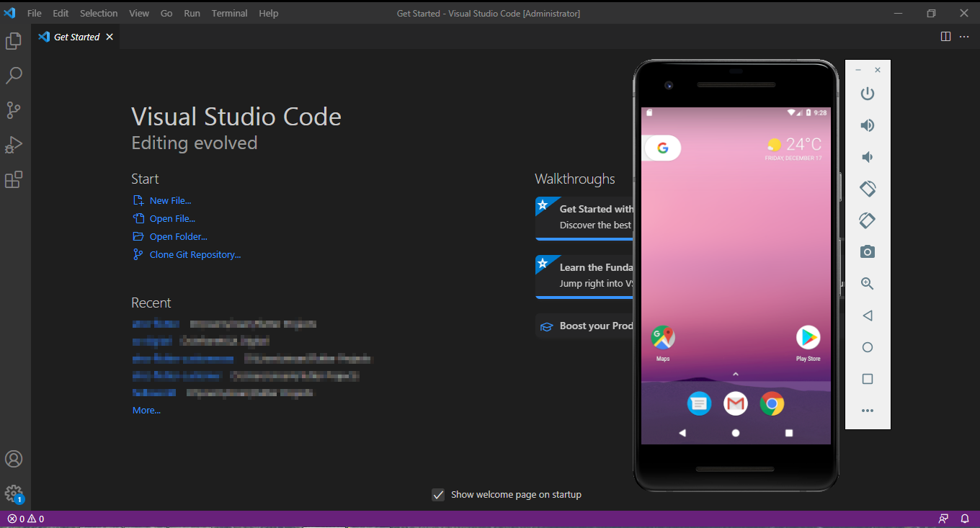The image size is (980, 528).
Task: Open the Terminal menu
Action: click(229, 13)
